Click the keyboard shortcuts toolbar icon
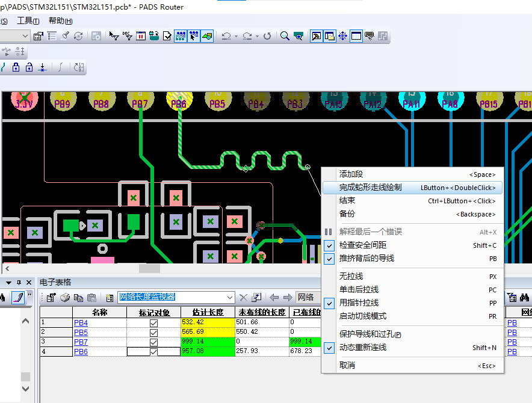532x403 pixels. click(x=369, y=35)
